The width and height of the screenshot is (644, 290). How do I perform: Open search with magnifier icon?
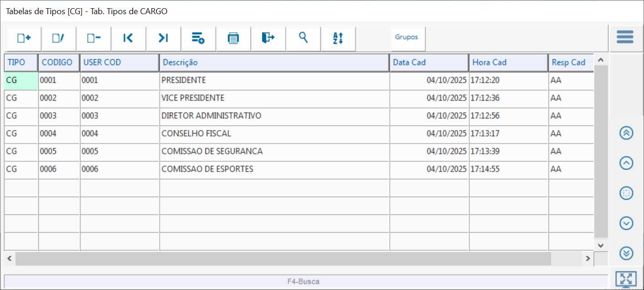(303, 38)
